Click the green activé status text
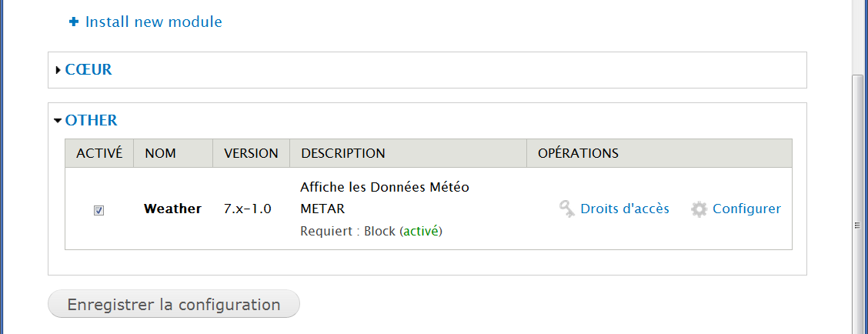The width and height of the screenshot is (868, 334). (x=421, y=231)
